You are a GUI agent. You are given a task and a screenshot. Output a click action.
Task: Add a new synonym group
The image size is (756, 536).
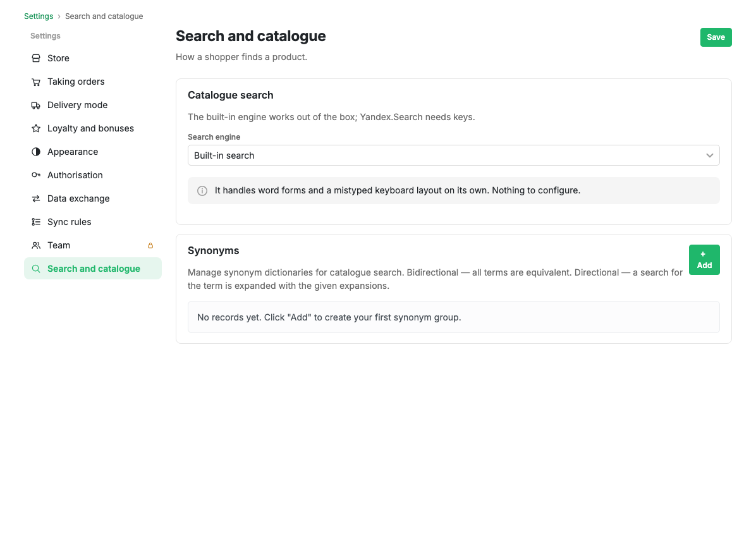pos(704,260)
